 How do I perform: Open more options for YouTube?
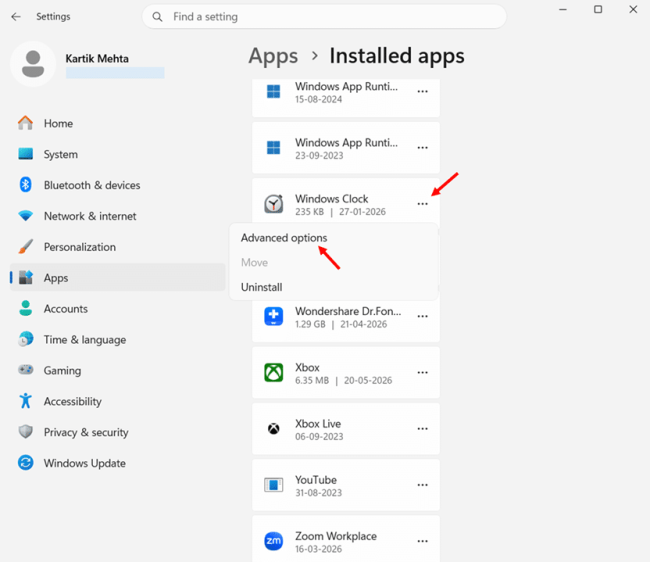coord(422,485)
